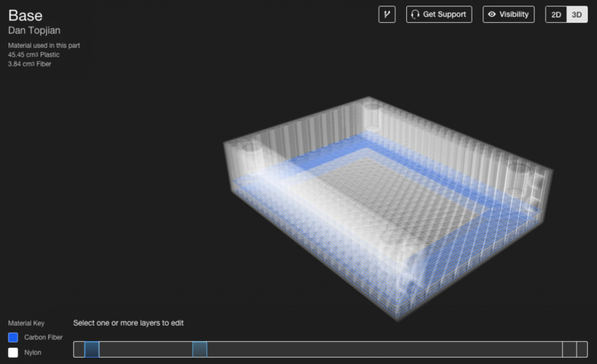Select the first highlighted layer group in layer bar
Image resolution: width=597 pixels, height=364 pixels.
pyautogui.click(x=92, y=349)
